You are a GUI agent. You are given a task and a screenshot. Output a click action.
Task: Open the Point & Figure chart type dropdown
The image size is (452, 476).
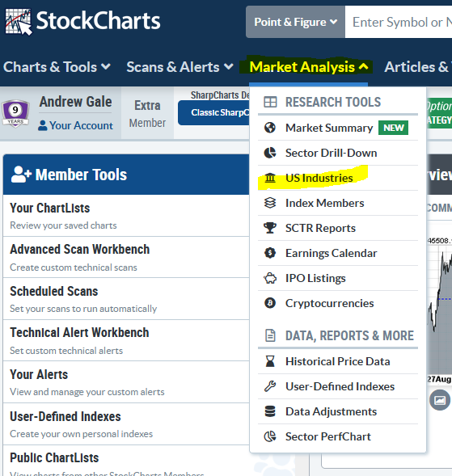(x=295, y=22)
